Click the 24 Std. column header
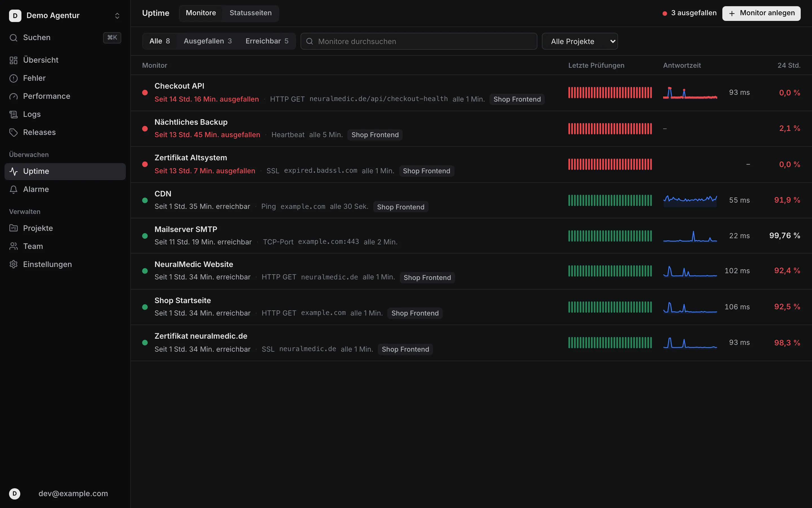The image size is (812, 508). [789, 65]
